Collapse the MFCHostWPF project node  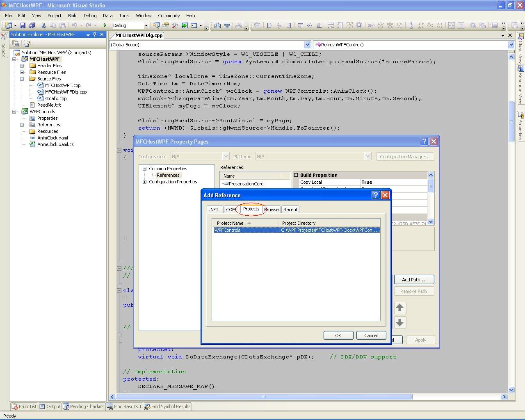point(15,59)
